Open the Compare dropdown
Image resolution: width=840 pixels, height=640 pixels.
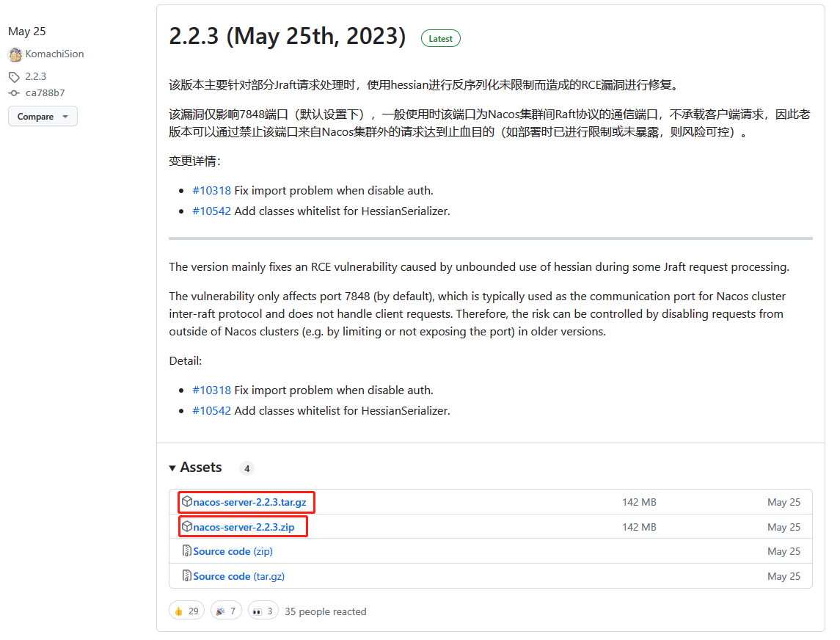tap(43, 116)
